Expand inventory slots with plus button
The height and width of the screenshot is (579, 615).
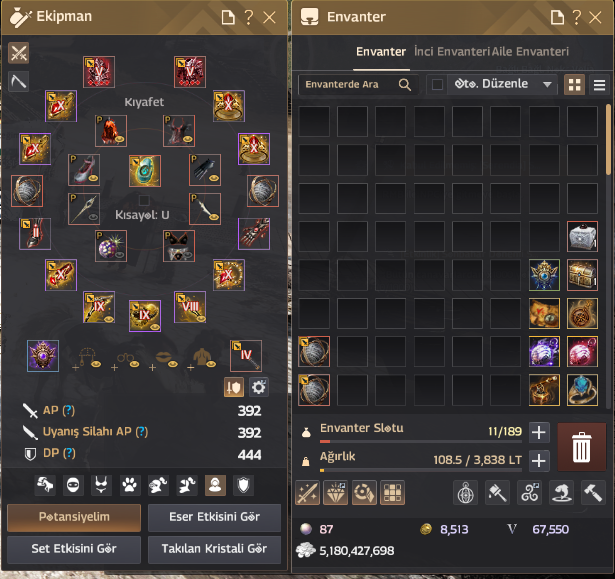[x=539, y=432]
